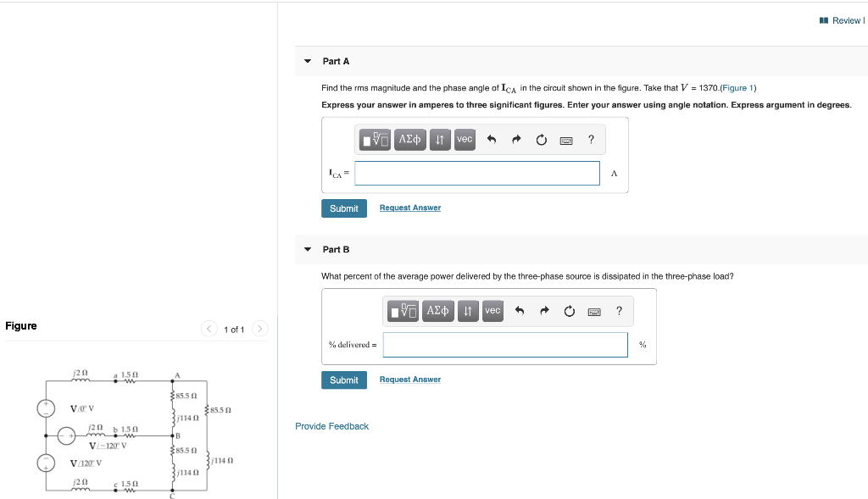Undo last entry in Part B toolbar

[x=520, y=311]
